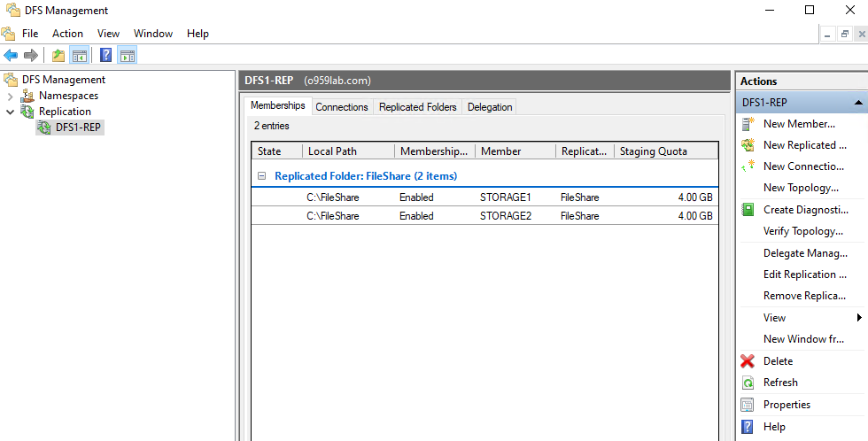Select the STORAGE2 member cell
The image size is (868, 441).
(x=506, y=216)
